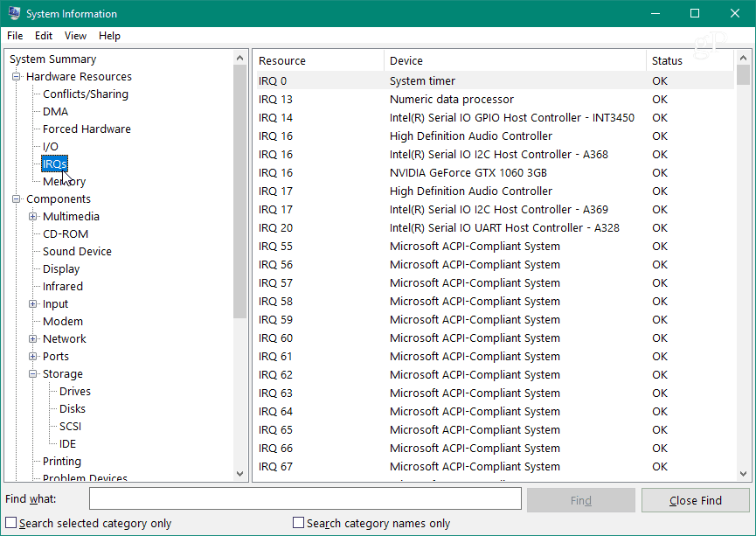This screenshot has height=536, width=756.
Task: Select SCSI under Storage
Action: (71, 427)
